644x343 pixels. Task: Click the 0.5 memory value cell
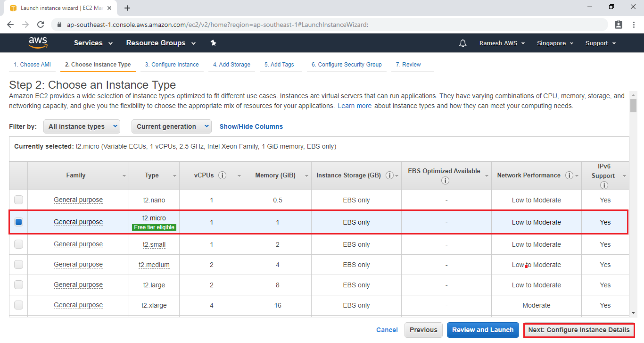(278, 200)
